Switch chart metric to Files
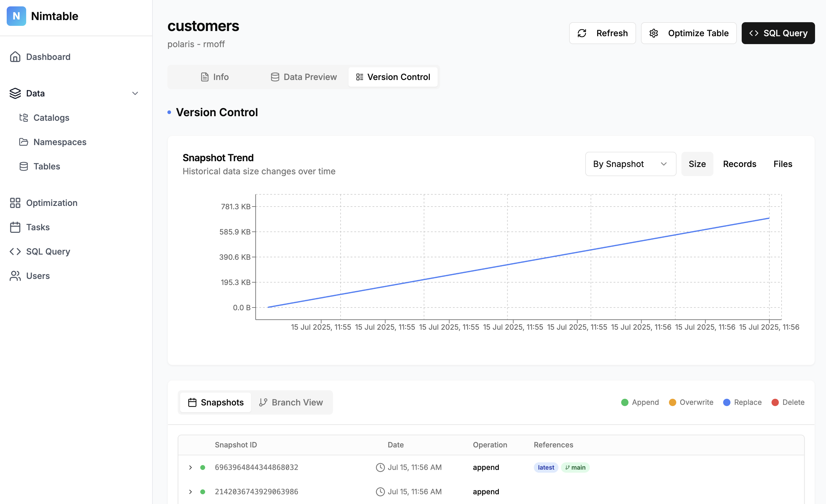The height and width of the screenshot is (504, 826). [x=782, y=164]
